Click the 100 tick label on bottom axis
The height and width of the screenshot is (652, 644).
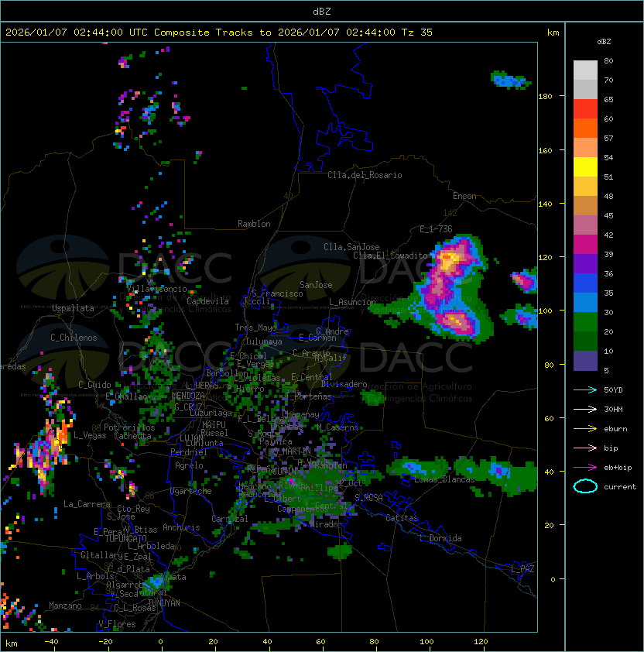pos(426,642)
